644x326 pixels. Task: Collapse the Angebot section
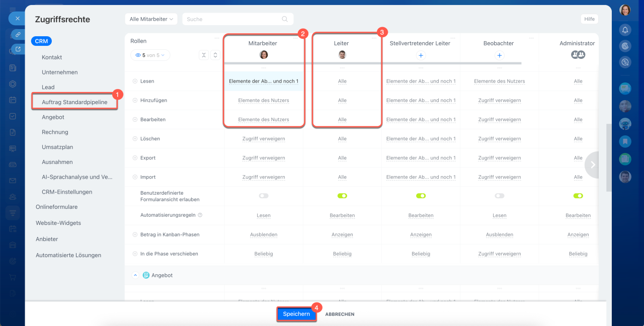tap(135, 275)
